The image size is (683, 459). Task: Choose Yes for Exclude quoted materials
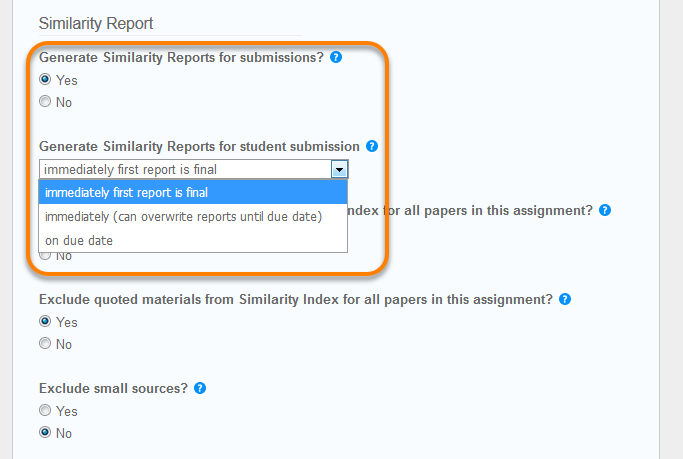(45, 322)
